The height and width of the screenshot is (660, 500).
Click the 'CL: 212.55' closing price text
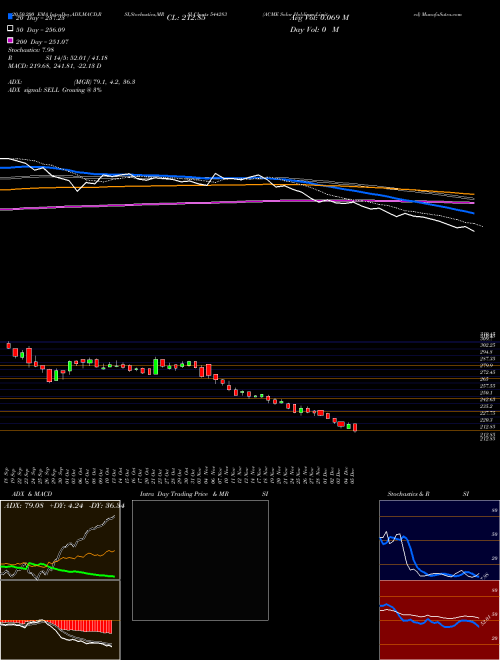coord(186,18)
